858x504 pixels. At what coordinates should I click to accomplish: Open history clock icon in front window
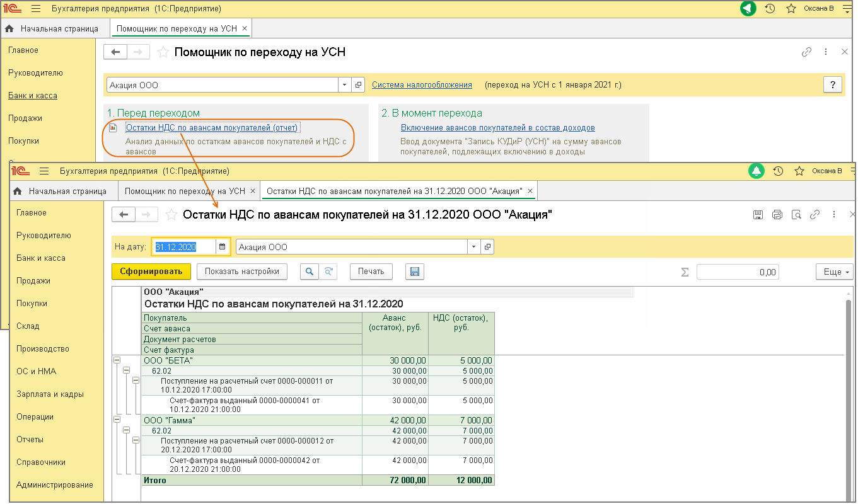779,171
